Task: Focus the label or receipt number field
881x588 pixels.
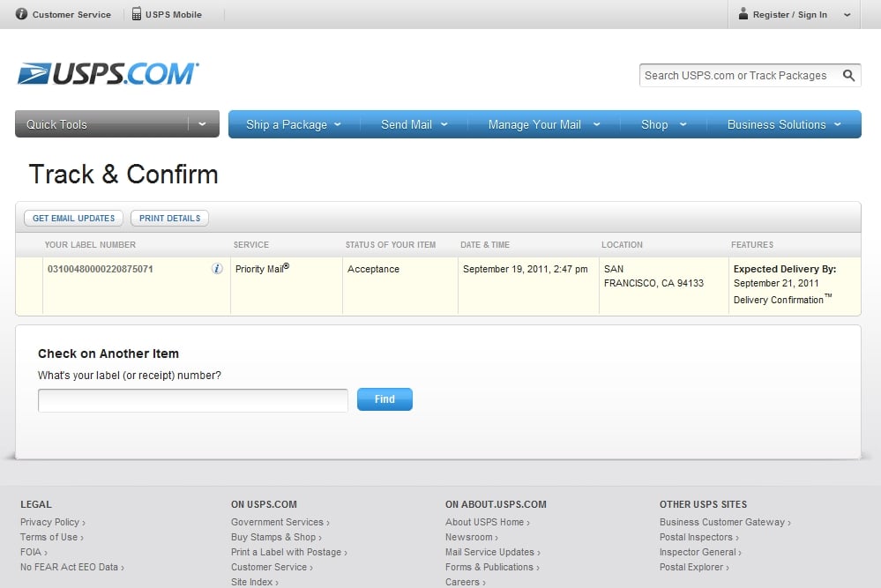Action: (192, 400)
